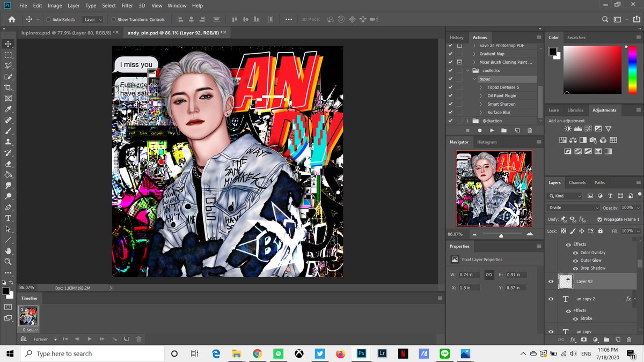Click the Levels adjustment icon
This screenshot has height=362, width=644.
[578, 129]
